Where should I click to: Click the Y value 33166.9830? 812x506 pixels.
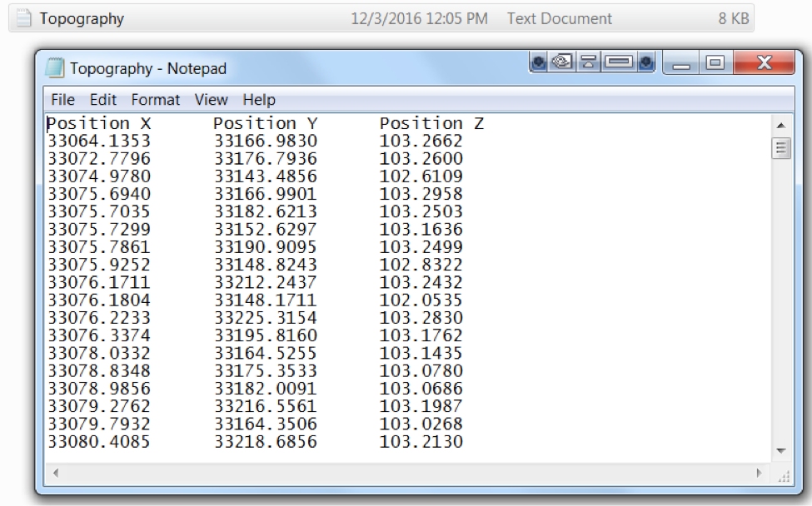coord(266,141)
